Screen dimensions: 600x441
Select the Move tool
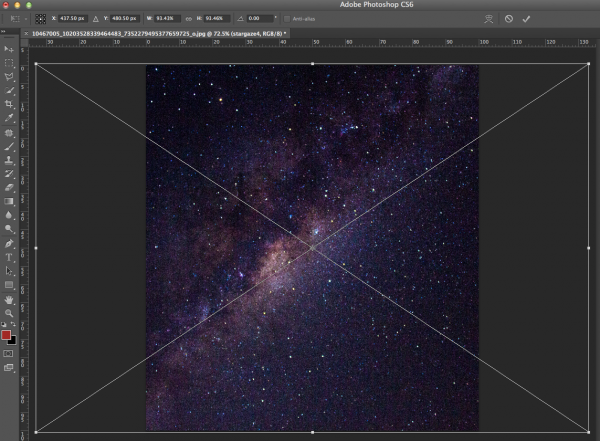[9, 48]
